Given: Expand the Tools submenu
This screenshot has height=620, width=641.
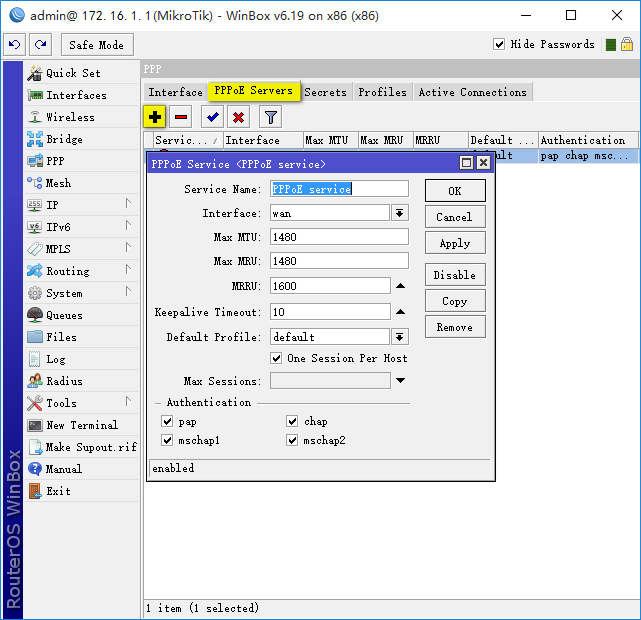Looking at the screenshot, I should [128, 401].
